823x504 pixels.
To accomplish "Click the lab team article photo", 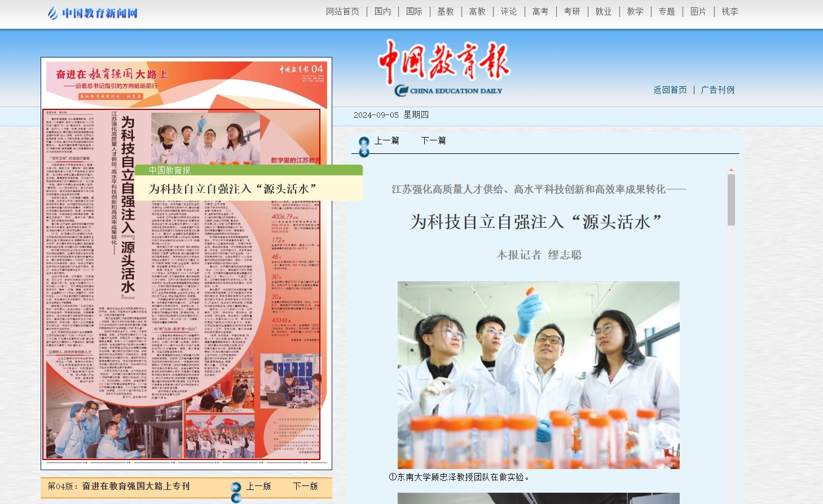I will (539, 375).
